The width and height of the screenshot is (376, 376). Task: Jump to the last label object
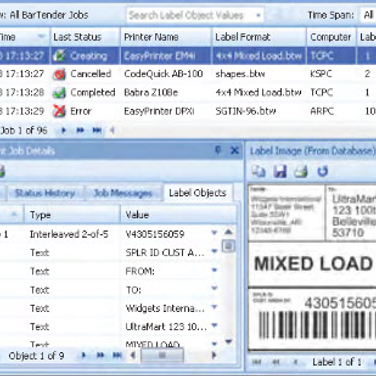(x=117, y=356)
